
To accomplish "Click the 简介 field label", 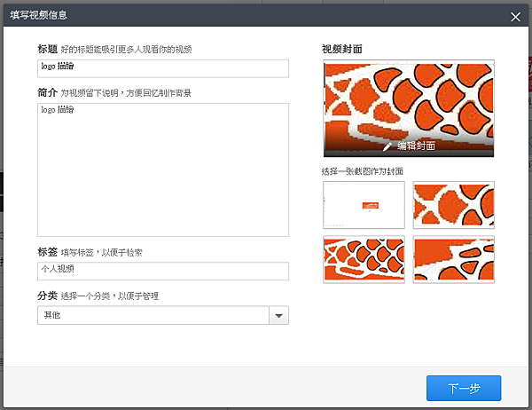I will click(48, 92).
